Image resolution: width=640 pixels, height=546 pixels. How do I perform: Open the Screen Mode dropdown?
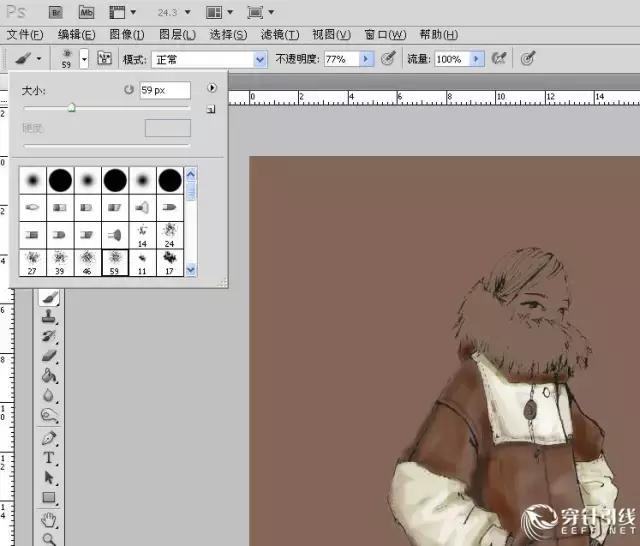point(261,12)
